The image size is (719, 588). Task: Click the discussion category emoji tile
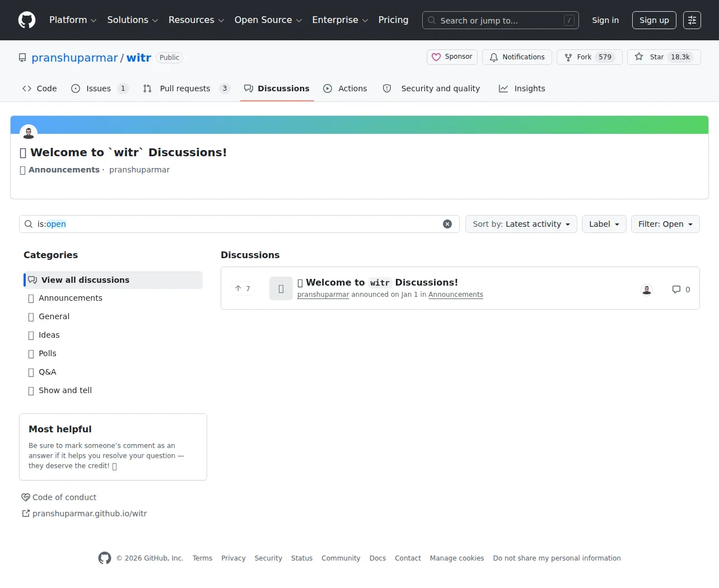pos(281,288)
